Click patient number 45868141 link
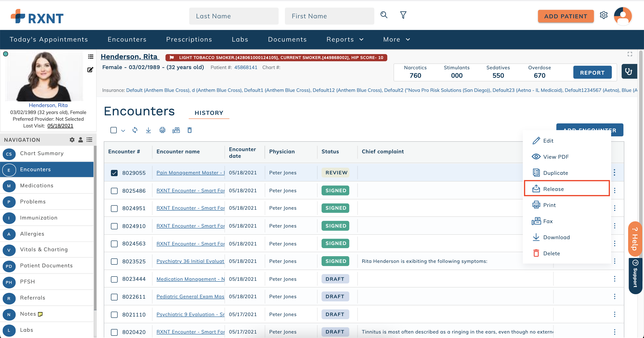 [246, 67]
